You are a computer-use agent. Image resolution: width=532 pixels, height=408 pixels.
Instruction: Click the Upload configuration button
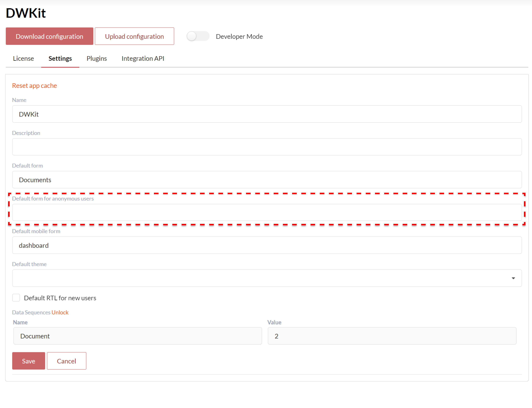[135, 36]
